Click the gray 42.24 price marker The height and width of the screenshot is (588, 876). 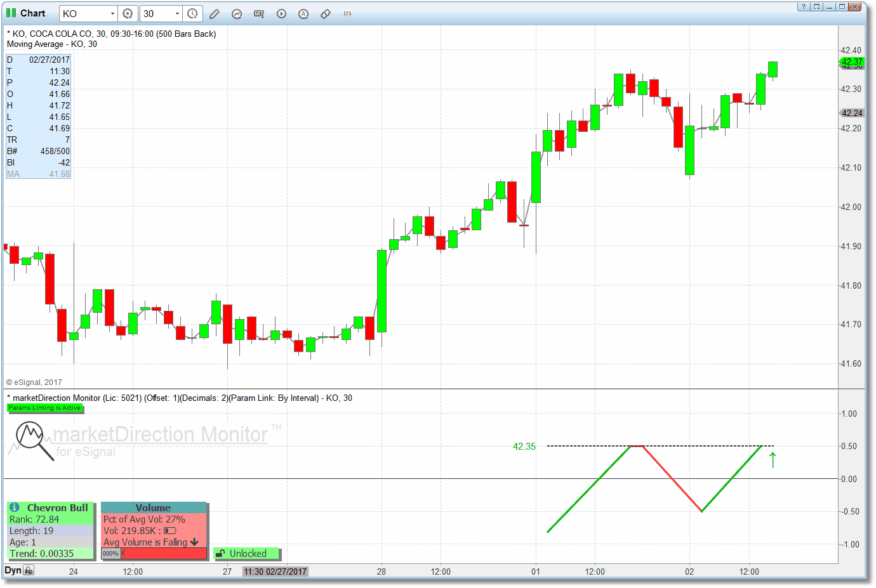tap(852, 113)
